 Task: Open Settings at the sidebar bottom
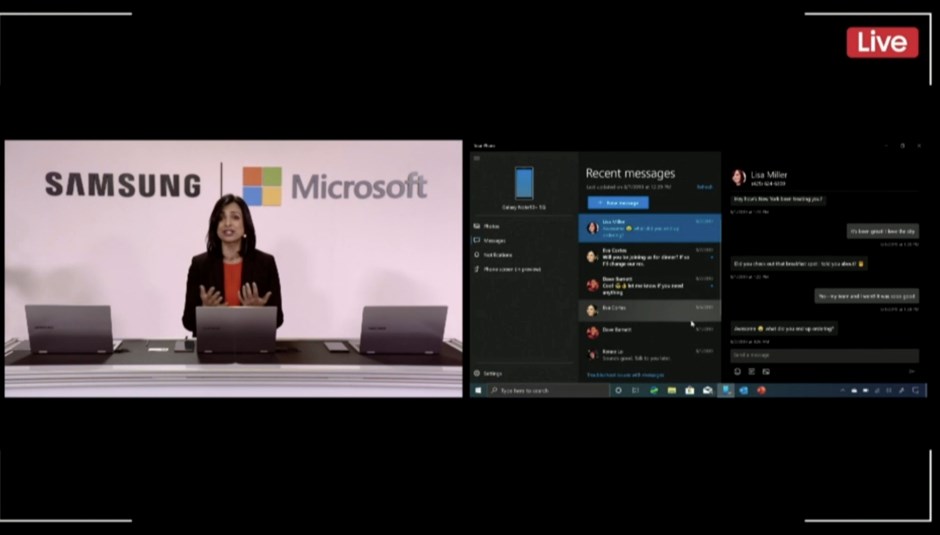click(491, 373)
